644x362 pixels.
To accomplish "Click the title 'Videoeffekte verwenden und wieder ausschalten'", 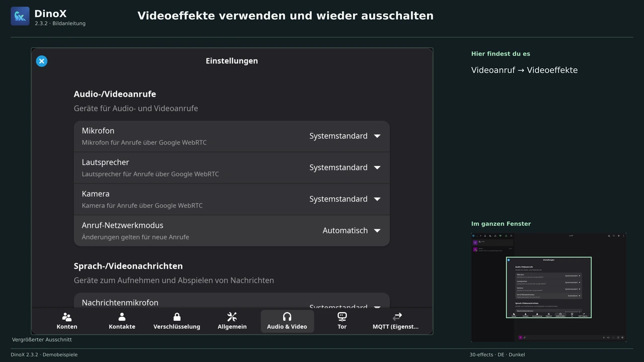I will 285,16.
